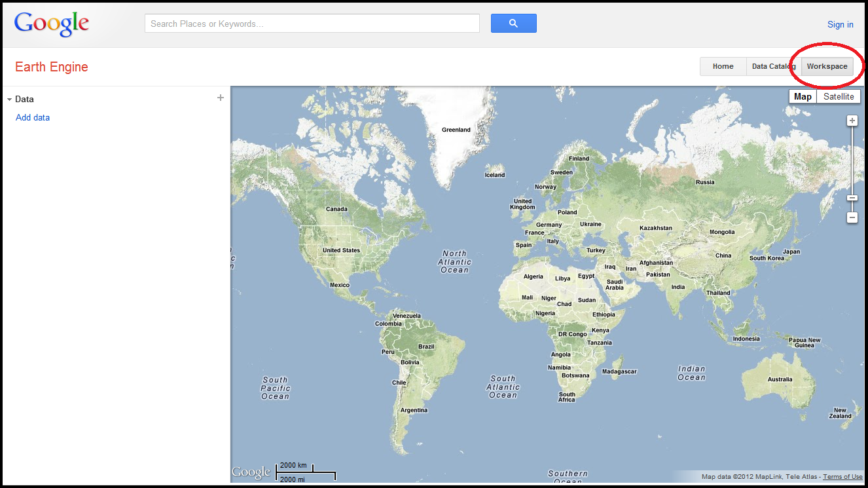Open the Workspace tab

(827, 66)
